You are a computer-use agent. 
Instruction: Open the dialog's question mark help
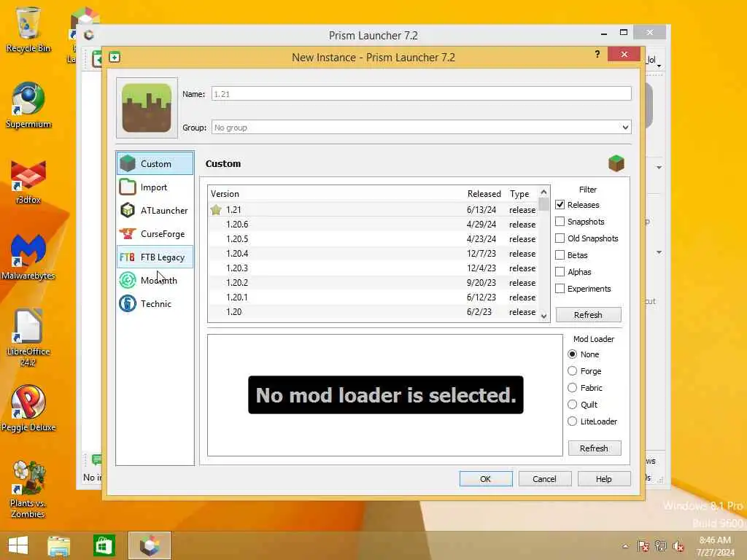(x=597, y=54)
